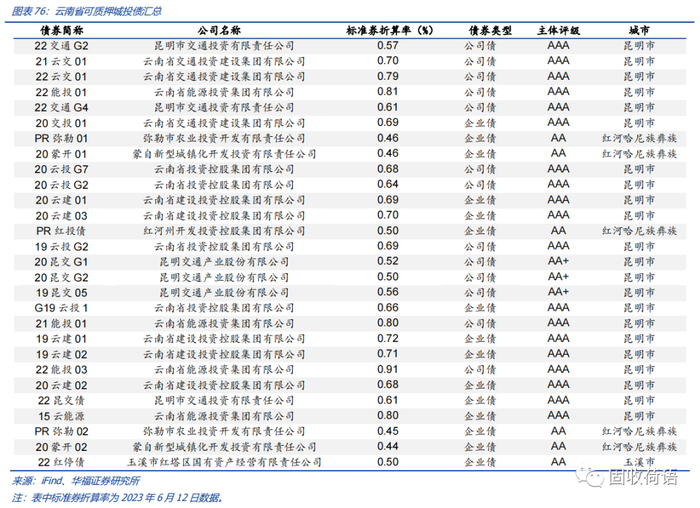The height and width of the screenshot is (508, 700).
Task: Select the 0.52 rate for 20昆交G1
Action: 388,262
